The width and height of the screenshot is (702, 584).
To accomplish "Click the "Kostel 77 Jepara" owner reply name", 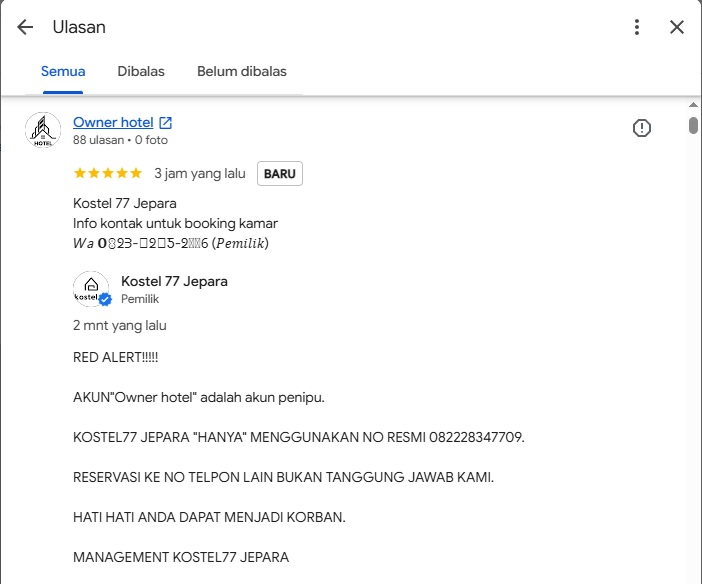I will pos(174,281).
